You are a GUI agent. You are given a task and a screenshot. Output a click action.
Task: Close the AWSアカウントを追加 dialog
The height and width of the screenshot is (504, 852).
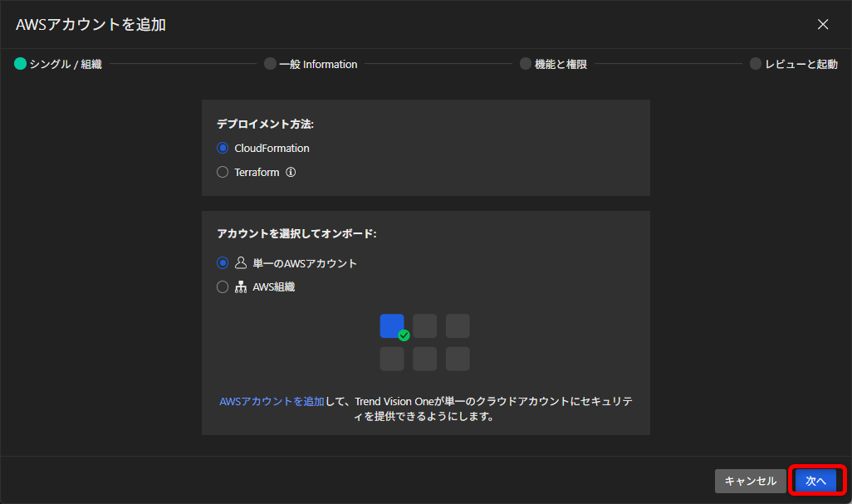click(823, 24)
